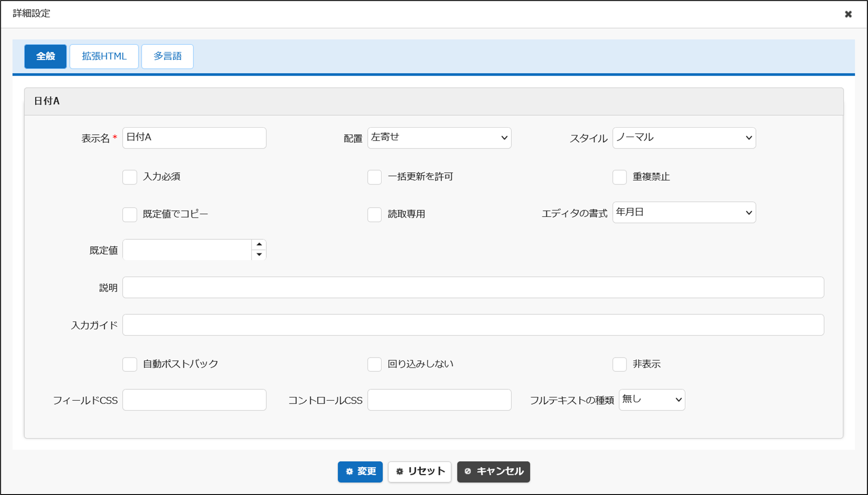Click the 説明 text input field
This screenshot has height=495, width=868.
coord(473,288)
